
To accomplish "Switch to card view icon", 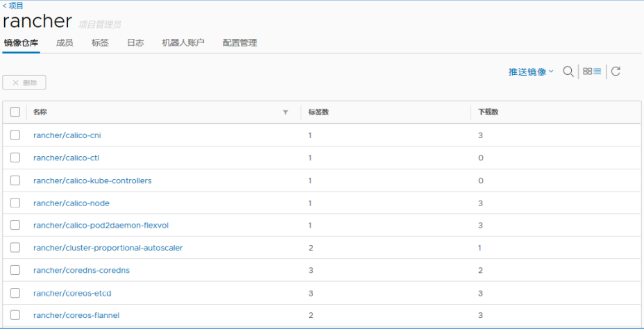I will coord(587,71).
